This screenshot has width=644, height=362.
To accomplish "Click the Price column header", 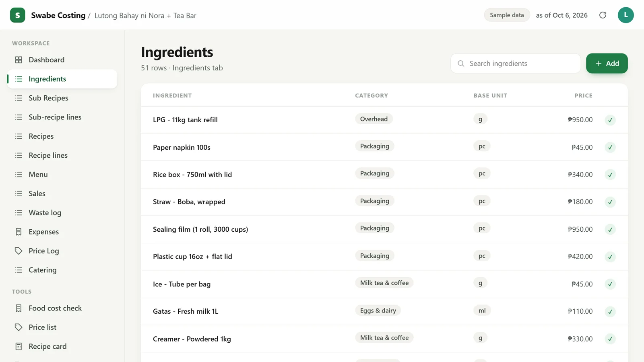I will (x=583, y=96).
